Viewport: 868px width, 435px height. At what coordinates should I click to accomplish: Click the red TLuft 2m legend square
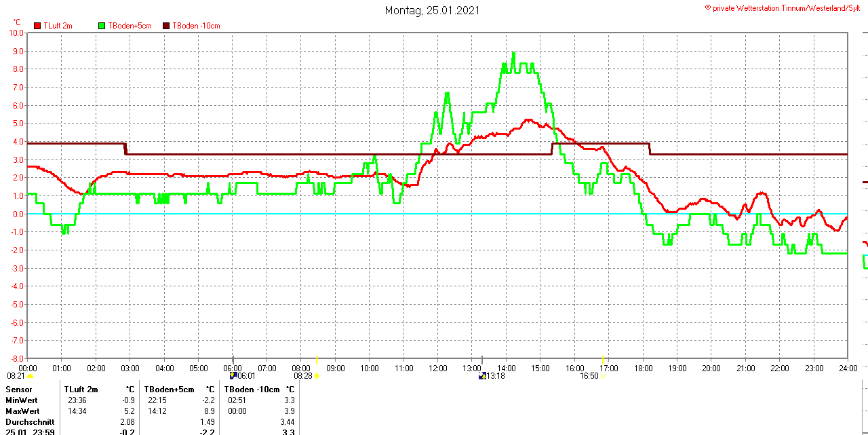(37, 26)
